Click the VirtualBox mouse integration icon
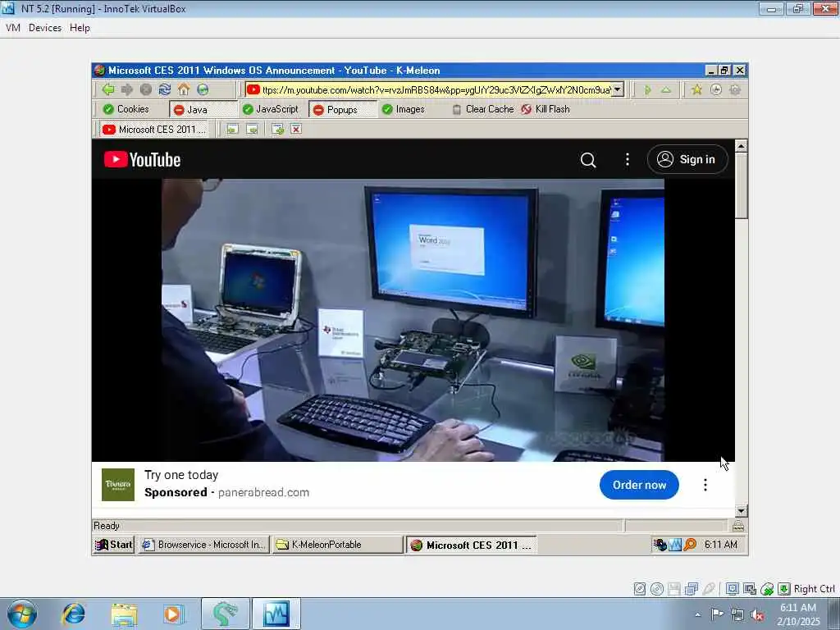 (767, 589)
